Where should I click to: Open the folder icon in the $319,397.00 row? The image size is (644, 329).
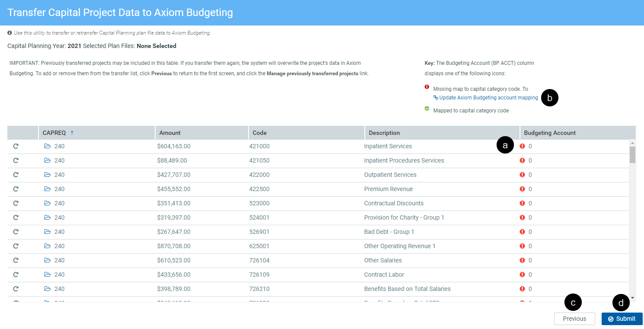[x=48, y=217]
